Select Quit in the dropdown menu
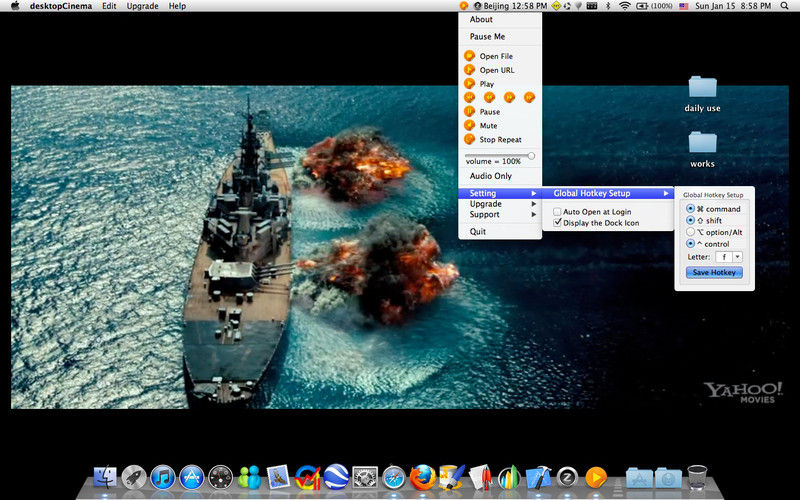The width and height of the screenshot is (800, 500). pyautogui.click(x=478, y=231)
